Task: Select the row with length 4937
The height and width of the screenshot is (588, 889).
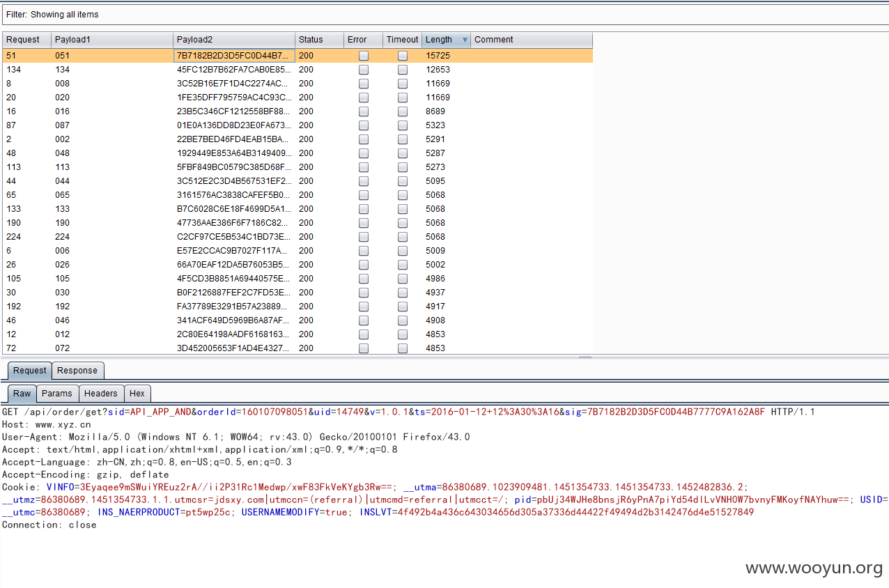Action: [x=297, y=293]
